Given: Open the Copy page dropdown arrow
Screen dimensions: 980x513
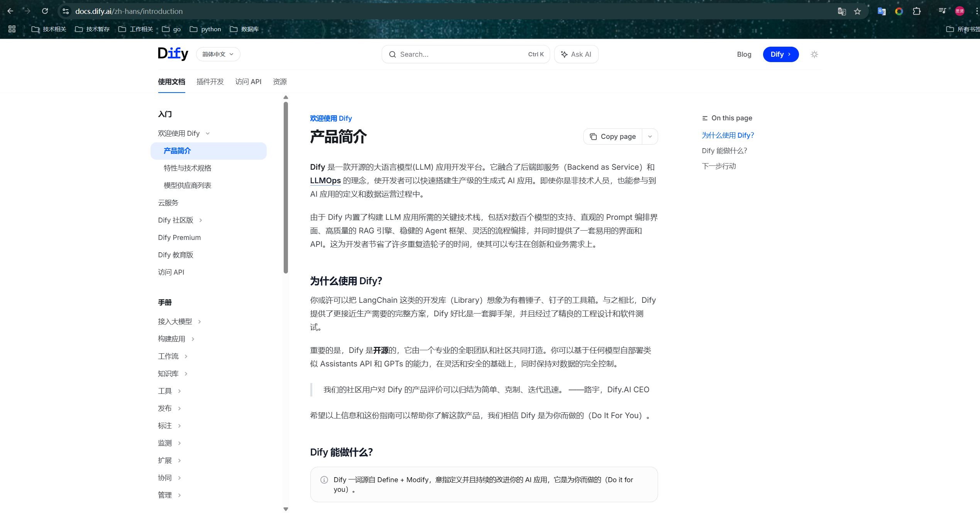Looking at the screenshot, I should coord(650,137).
